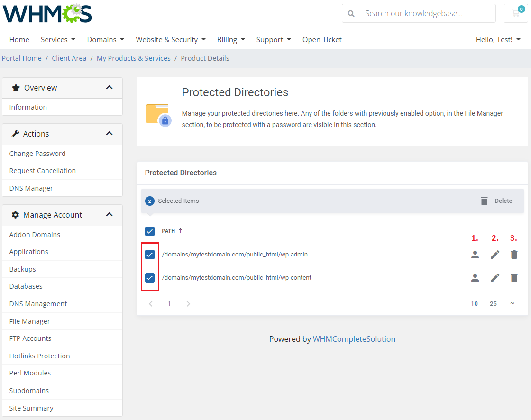
Task: Open Subdomains in sidebar
Action: (62, 391)
